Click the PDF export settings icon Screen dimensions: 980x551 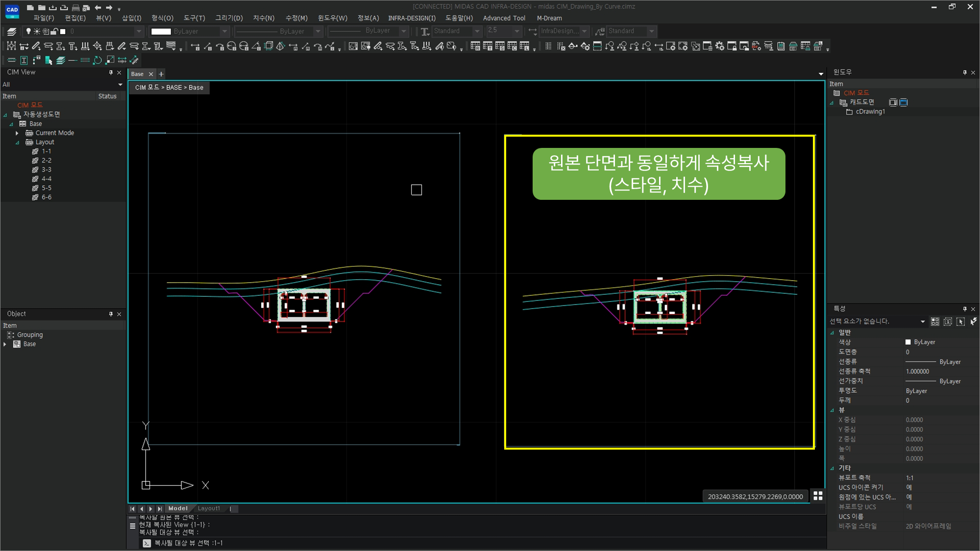756,47
